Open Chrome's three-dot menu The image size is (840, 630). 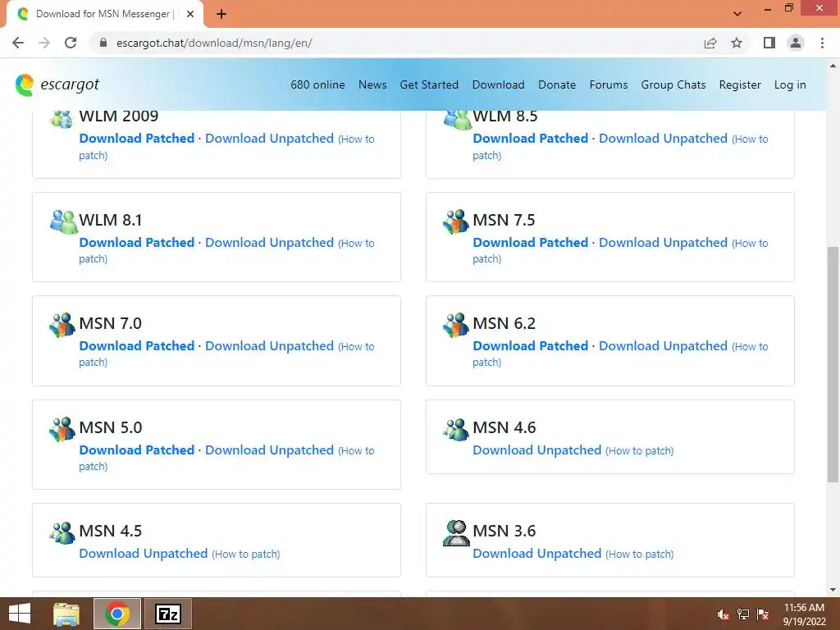[822, 43]
